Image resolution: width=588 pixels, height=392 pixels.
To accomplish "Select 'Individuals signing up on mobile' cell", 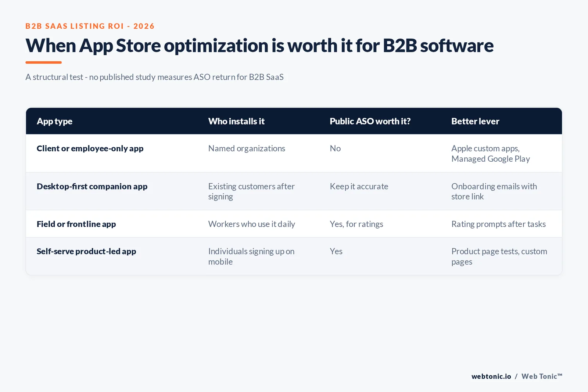I will [251, 256].
